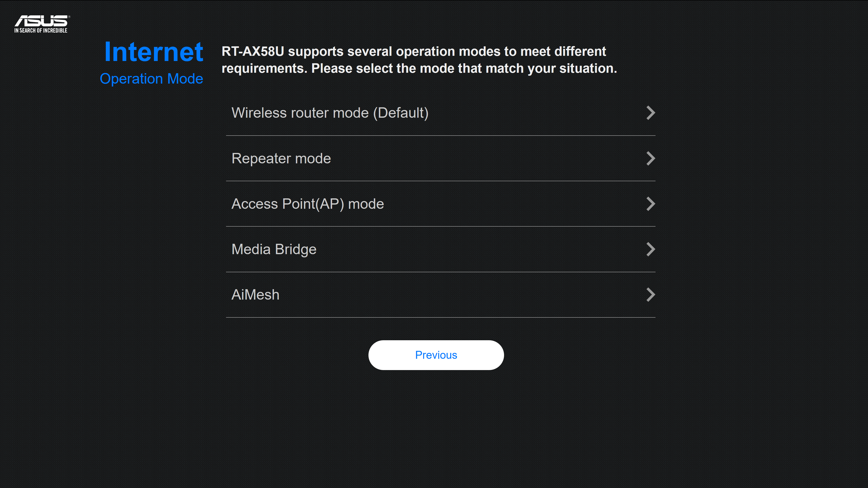Click the IN SEARCH OF INCREDIBLE tagline
The image size is (868, 488).
[41, 31]
